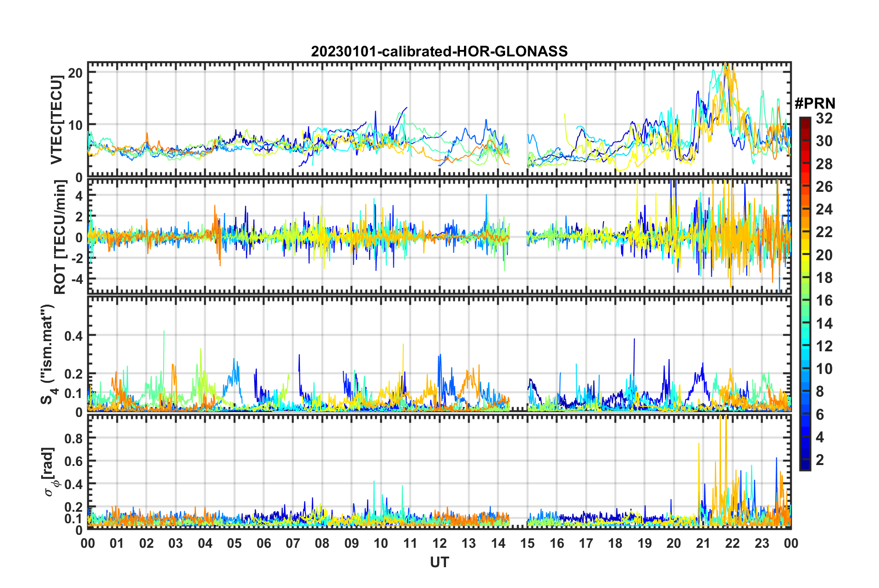Click the sigma-phi [rad] axis label
The image size is (879, 588).
(49, 472)
